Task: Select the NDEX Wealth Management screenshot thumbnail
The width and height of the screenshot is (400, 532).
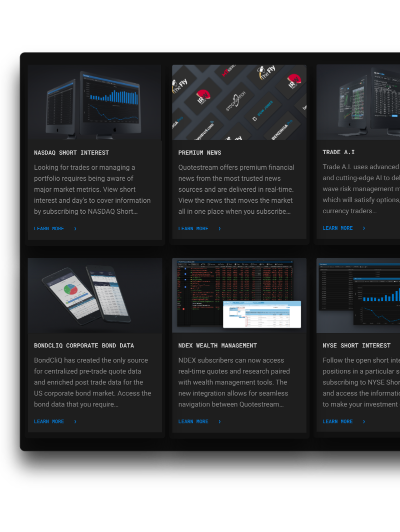Action: pos(239,295)
